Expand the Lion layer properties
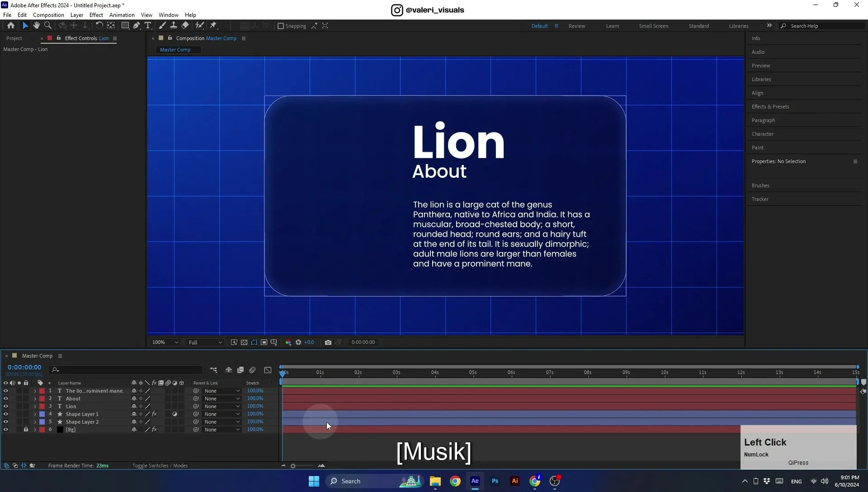The height and width of the screenshot is (492, 868). click(35, 407)
